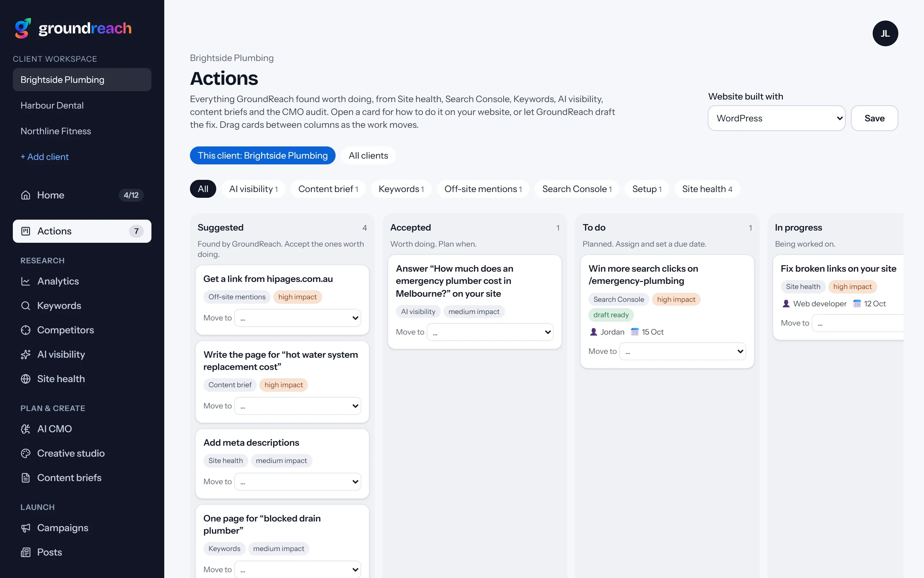Click the + Add client link
The width and height of the screenshot is (924, 578).
point(45,157)
